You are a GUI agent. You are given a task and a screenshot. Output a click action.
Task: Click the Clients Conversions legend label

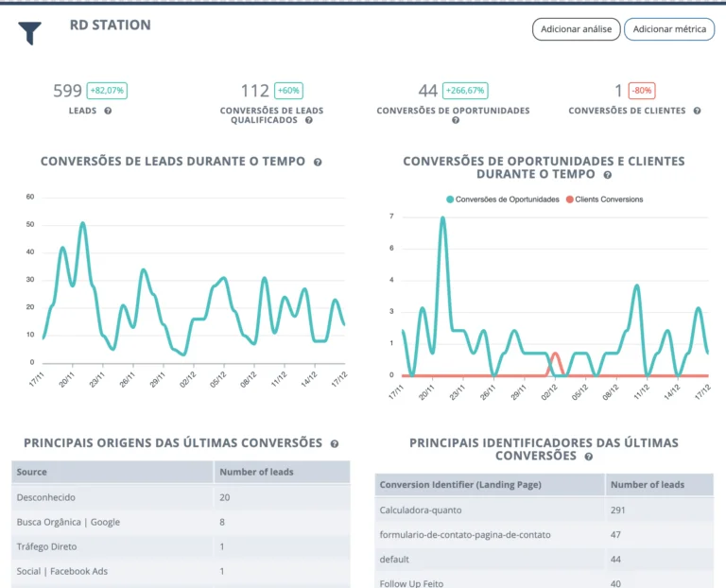[609, 199]
